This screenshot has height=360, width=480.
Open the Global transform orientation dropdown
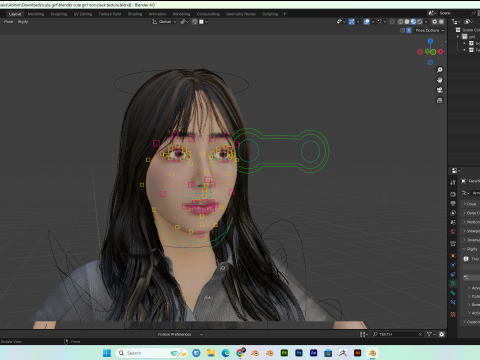point(164,22)
